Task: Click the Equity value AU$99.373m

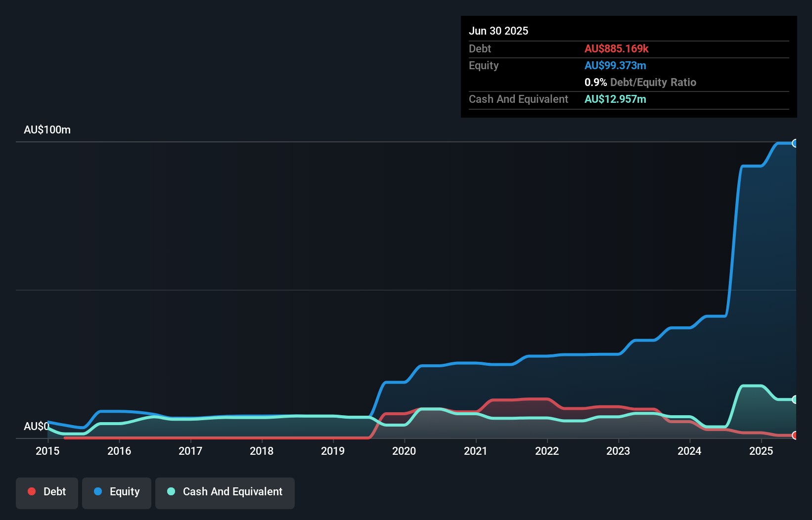Action: click(615, 66)
